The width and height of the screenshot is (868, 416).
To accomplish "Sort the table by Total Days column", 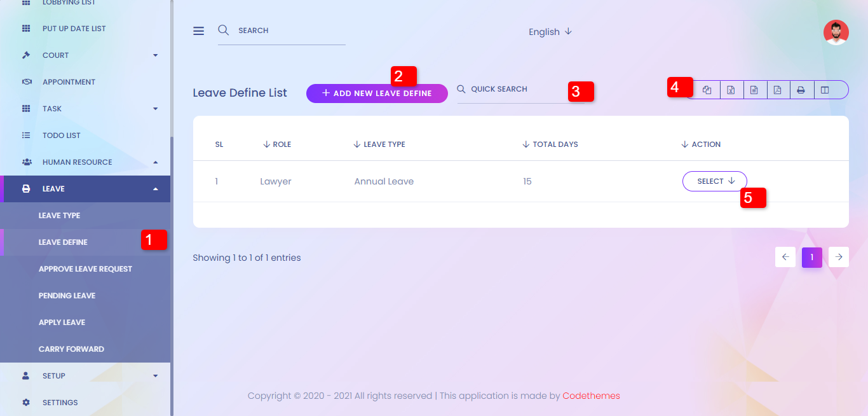I will 555,144.
